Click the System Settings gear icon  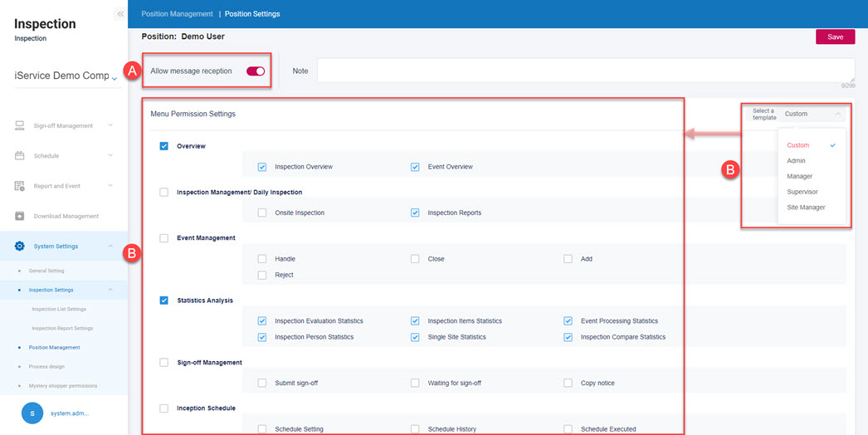[x=20, y=246]
